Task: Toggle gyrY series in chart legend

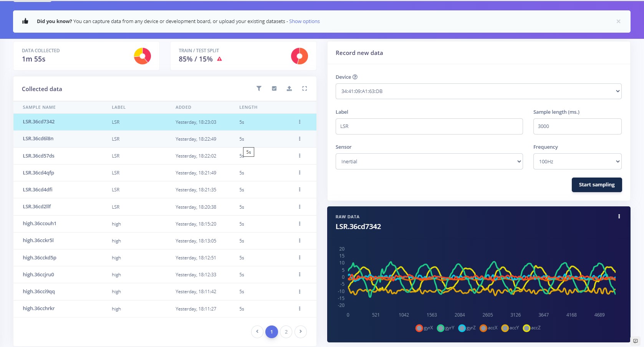Action: (446, 328)
